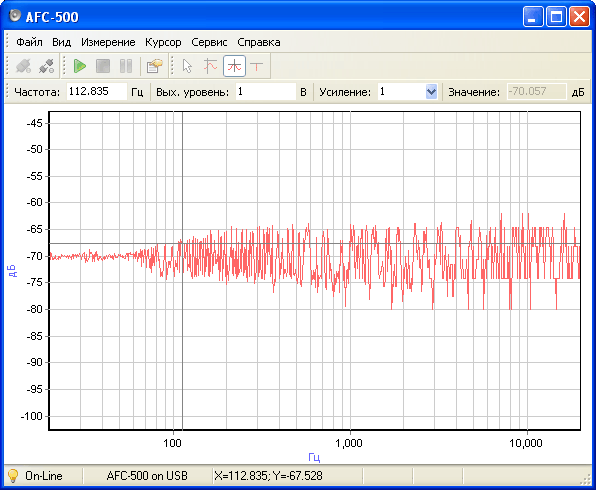Toggle the highlighted crosshair cursor mode

coord(234,66)
